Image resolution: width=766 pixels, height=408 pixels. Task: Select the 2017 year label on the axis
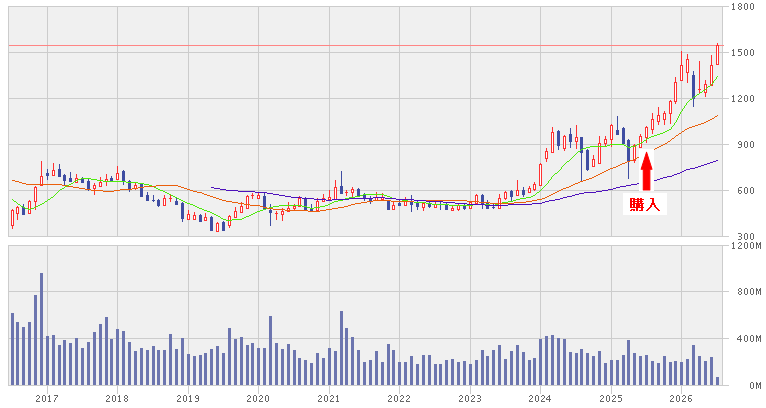tap(47, 399)
